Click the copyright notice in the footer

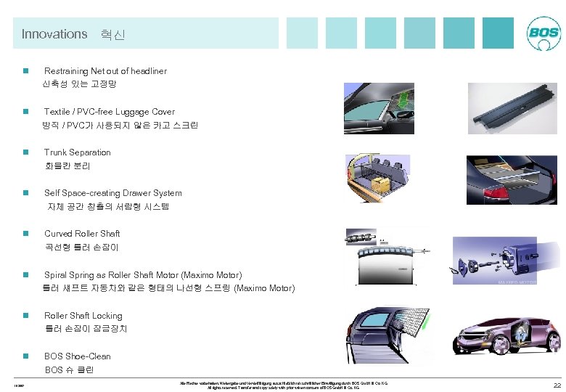click(x=283, y=385)
